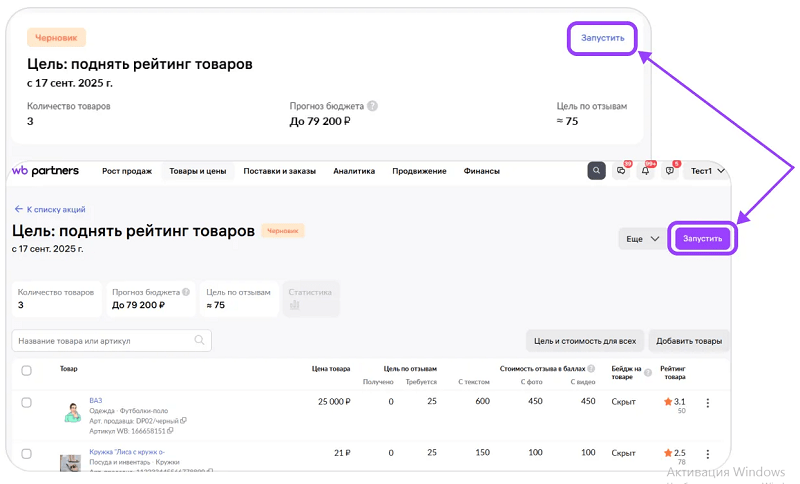Open the three-dot menu for the Кружка row
The width and height of the screenshot is (800, 484).
pyautogui.click(x=708, y=454)
